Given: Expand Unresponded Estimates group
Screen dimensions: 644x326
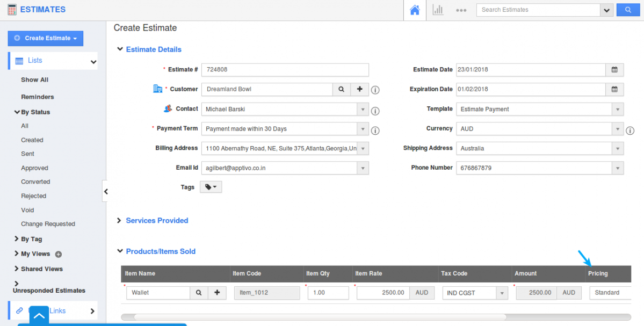Looking at the screenshot, I should coord(17,283).
